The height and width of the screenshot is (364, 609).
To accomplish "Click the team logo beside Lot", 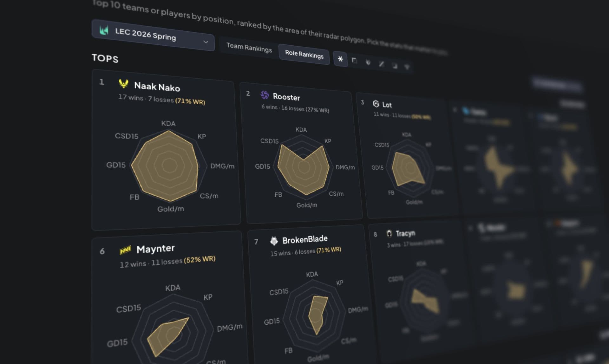I will coord(376,104).
